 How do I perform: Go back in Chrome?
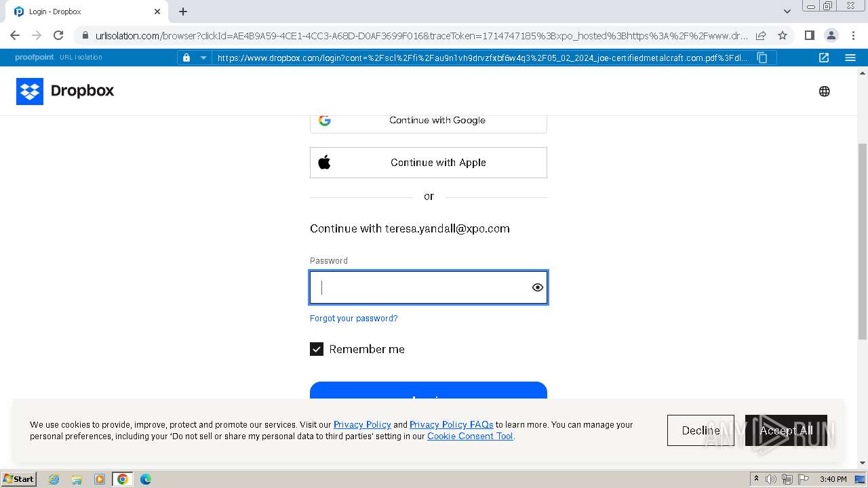click(15, 35)
